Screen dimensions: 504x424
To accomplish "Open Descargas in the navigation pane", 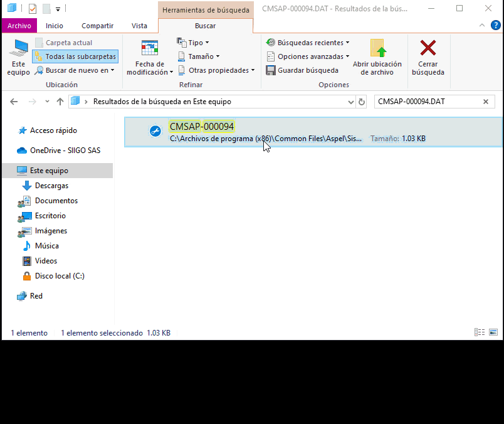I will pos(51,186).
